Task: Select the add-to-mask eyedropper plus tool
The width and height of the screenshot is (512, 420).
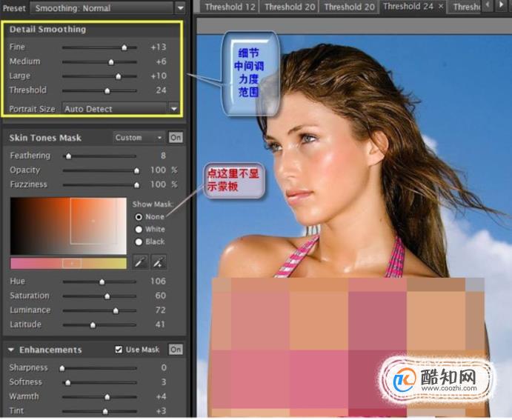Action: (159, 262)
